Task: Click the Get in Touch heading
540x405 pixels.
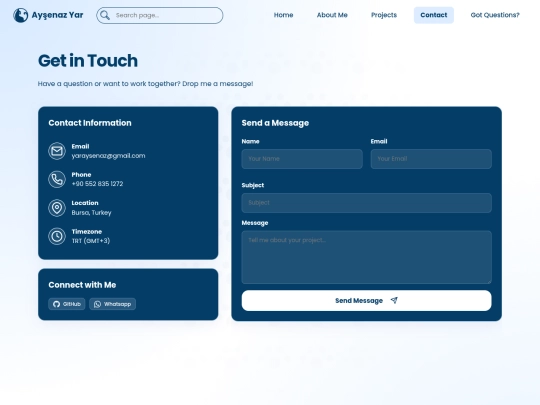Action: tap(88, 61)
